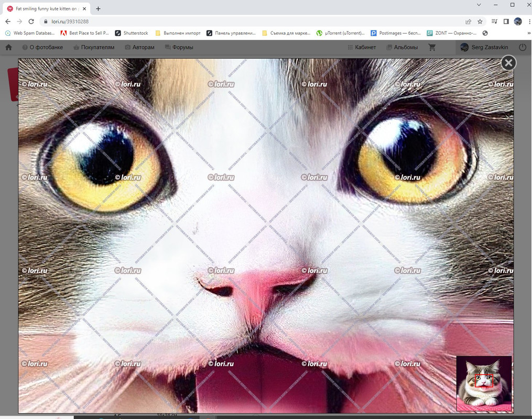Toggle the browser side panel

coord(506,21)
